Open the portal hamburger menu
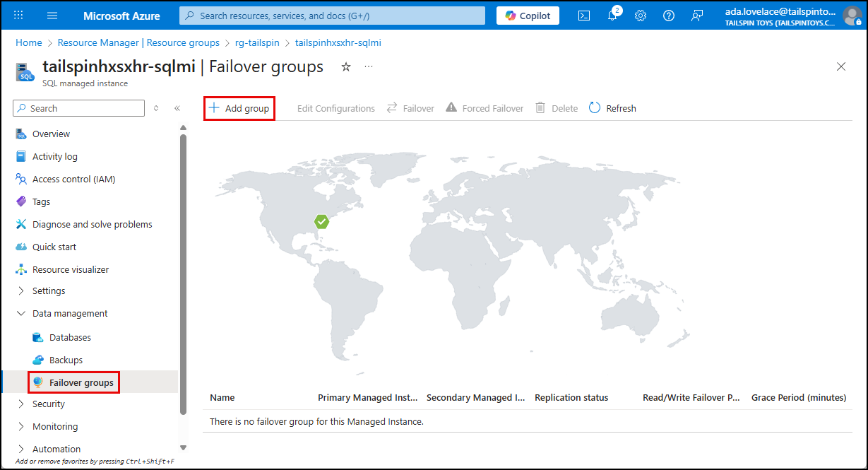Image resolution: width=868 pixels, height=470 pixels. coord(52,15)
